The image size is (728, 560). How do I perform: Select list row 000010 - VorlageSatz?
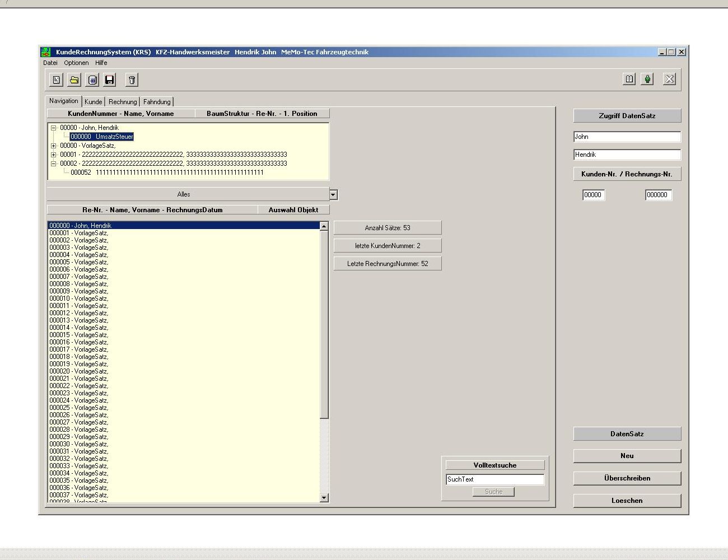184,298
